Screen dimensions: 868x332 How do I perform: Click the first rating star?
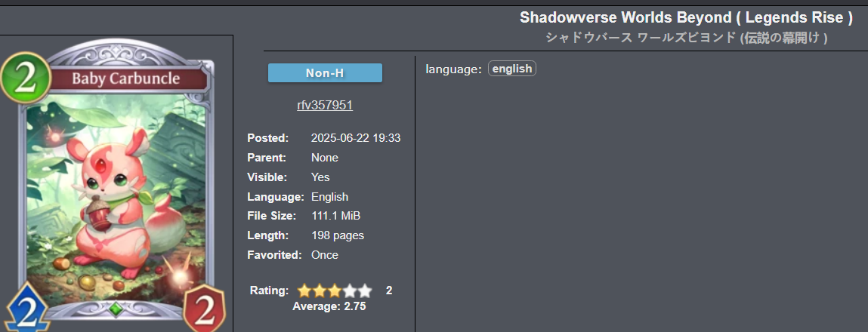click(x=304, y=290)
